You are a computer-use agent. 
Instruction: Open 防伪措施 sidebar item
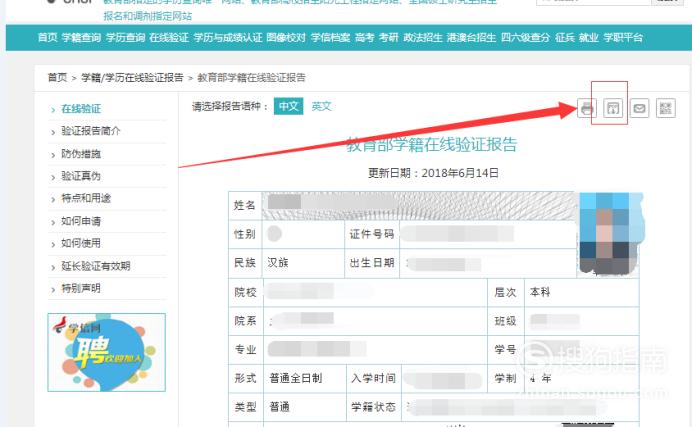coord(81,154)
